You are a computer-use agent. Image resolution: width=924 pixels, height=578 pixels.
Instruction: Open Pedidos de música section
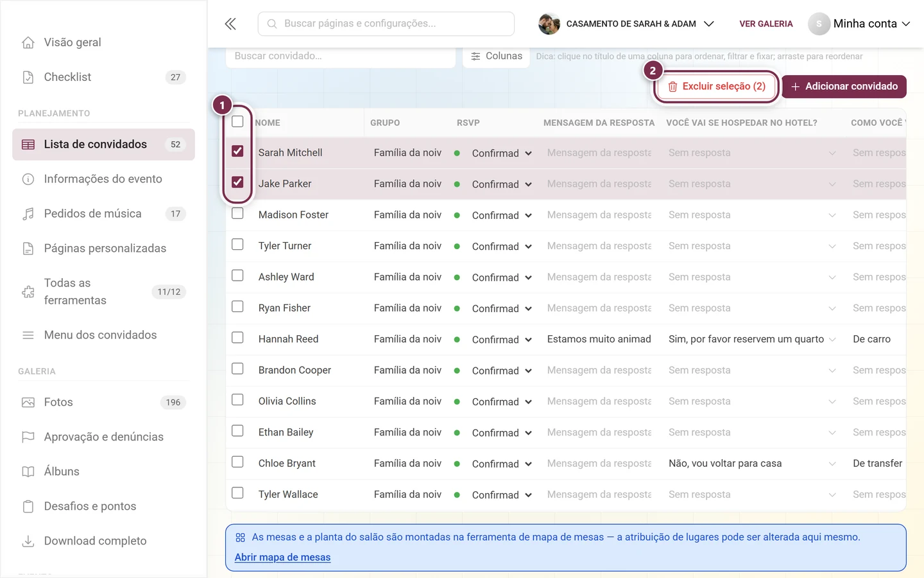(103, 214)
